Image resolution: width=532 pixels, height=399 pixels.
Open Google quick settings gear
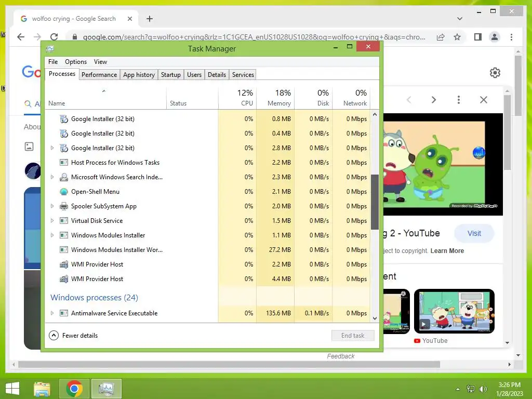click(495, 73)
